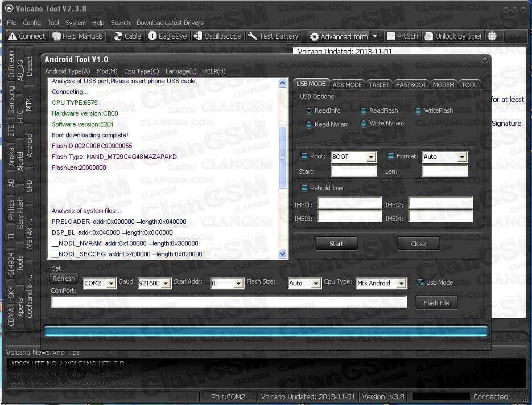Toggle the Rebuild Imei checkbox

click(x=304, y=188)
